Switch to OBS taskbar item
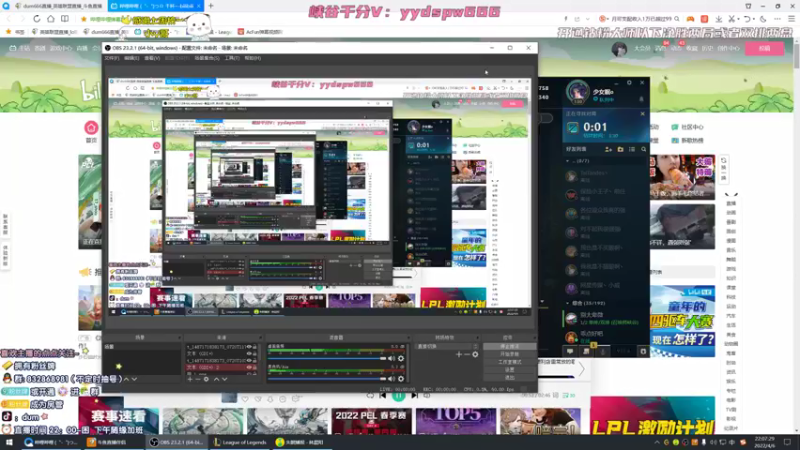The image size is (800, 450). 177,442
